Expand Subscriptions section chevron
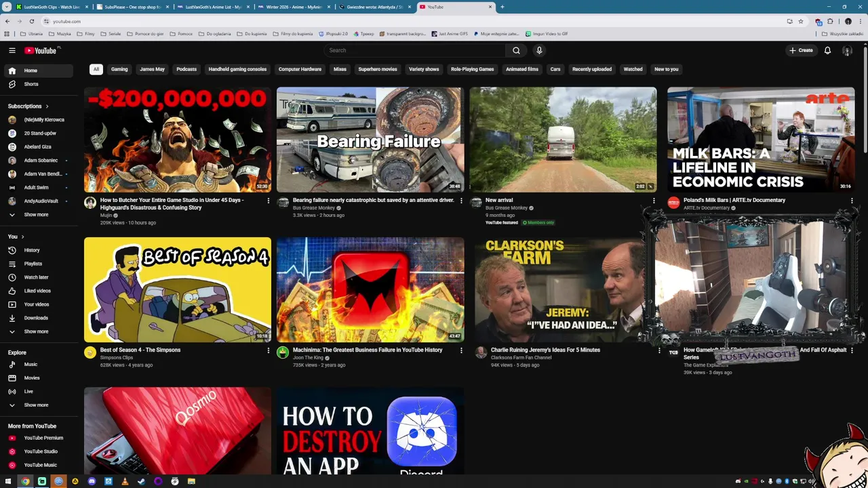This screenshot has width=868, height=488. coord(47,106)
